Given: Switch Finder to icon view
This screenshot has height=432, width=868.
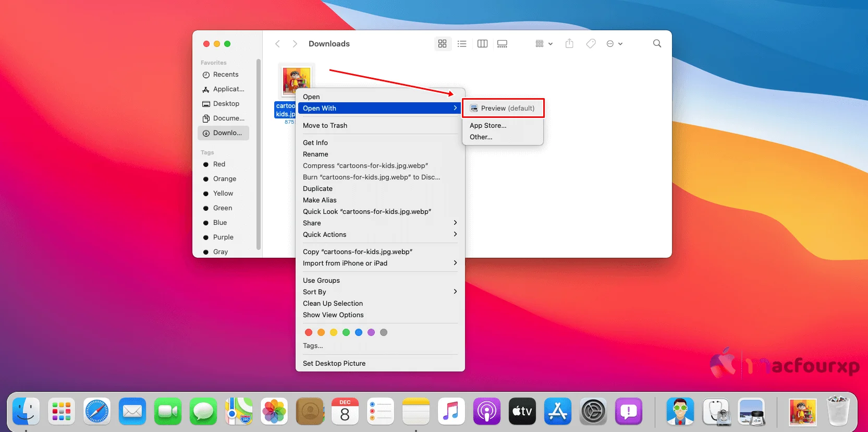Looking at the screenshot, I should 442,44.
